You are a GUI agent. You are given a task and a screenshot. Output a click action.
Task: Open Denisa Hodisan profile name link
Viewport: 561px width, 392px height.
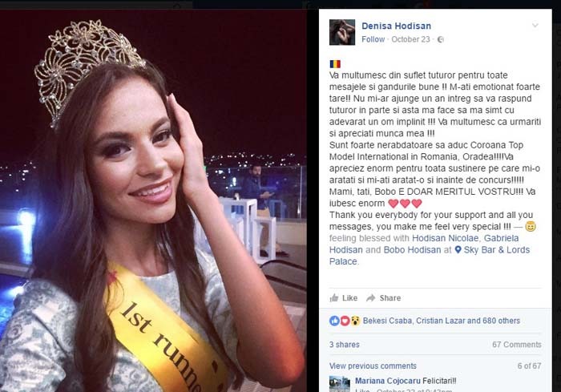397,26
